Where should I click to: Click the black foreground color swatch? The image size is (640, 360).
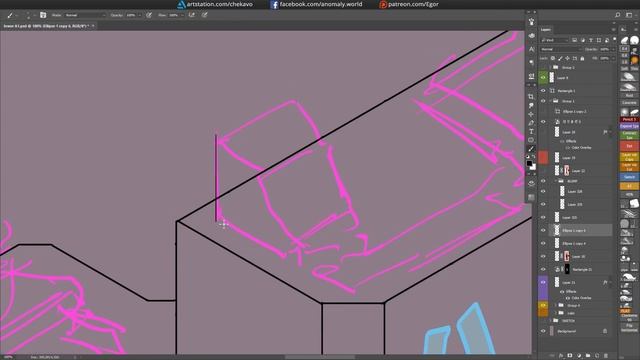tap(529, 164)
